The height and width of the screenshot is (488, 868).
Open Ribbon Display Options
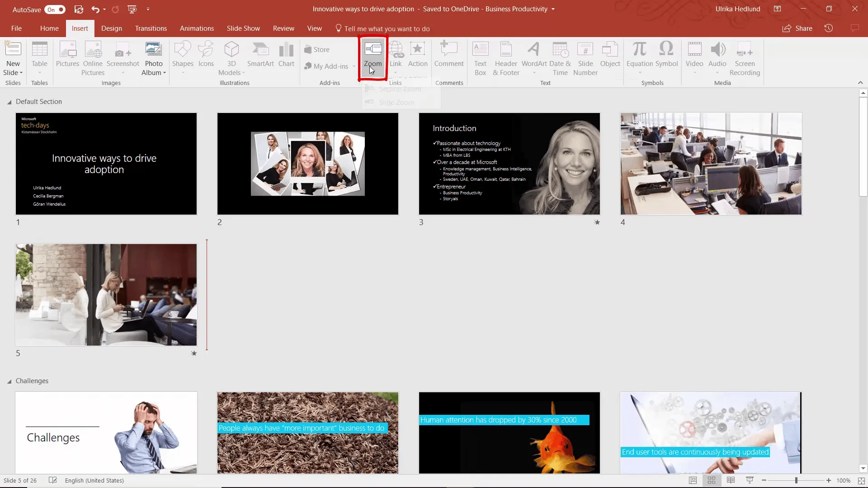(x=777, y=9)
